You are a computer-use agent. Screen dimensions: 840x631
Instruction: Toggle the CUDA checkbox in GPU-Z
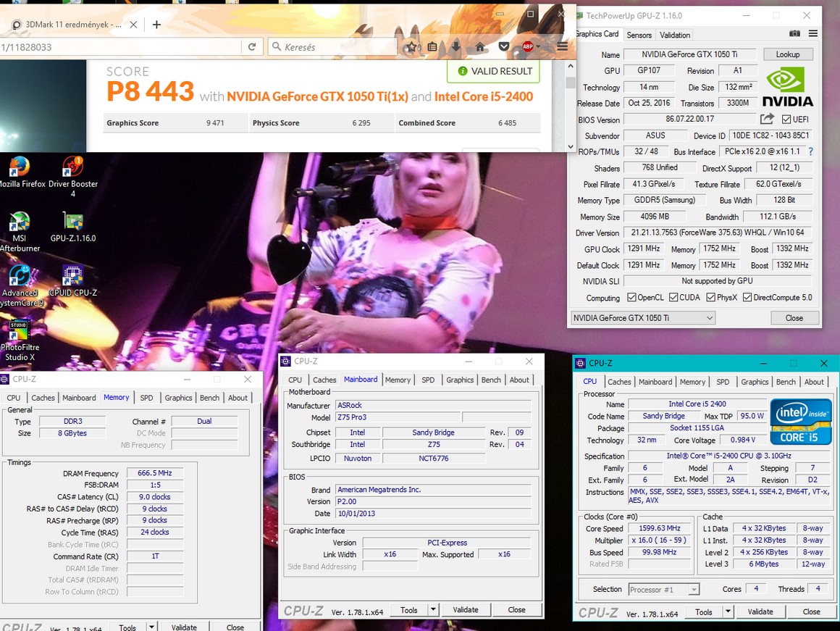point(673,297)
